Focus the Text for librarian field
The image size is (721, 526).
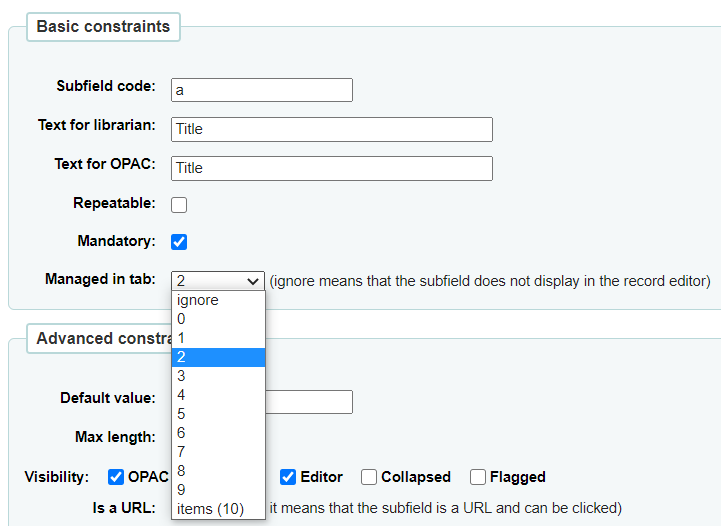(x=332, y=129)
